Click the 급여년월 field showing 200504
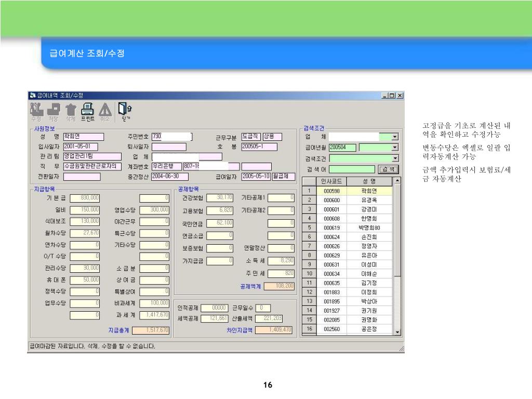 coord(342,148)
